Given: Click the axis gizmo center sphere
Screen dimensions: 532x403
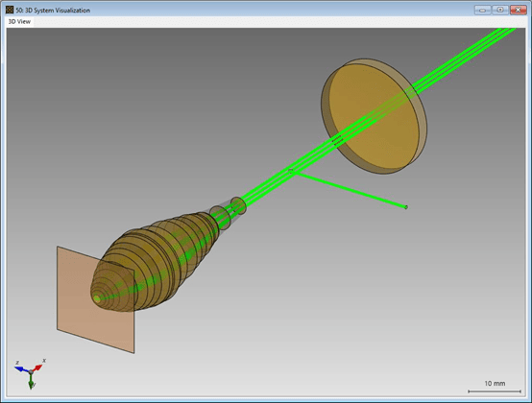Looking at the screenshot, I should click(x=31, y=372).
